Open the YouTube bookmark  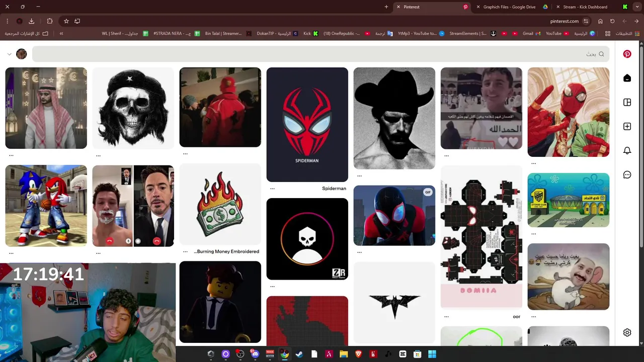pos(557,34)
